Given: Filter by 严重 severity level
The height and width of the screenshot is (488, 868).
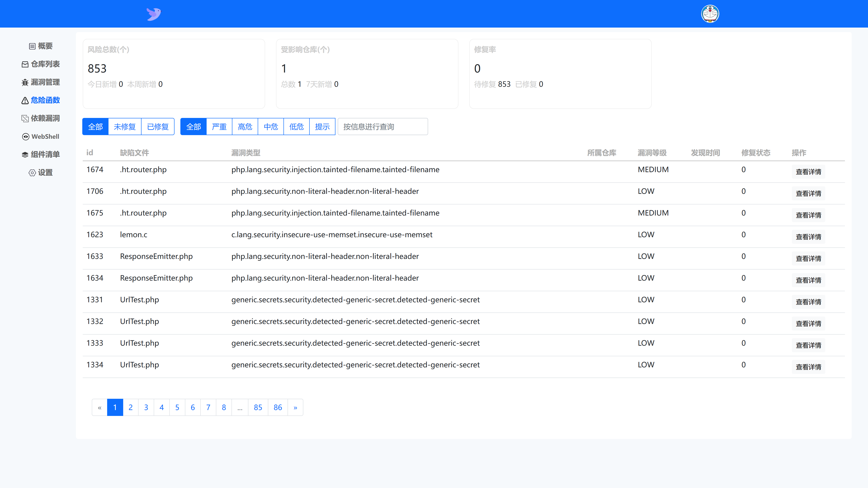Looking at the screenshot, I should tap(219, 127).
